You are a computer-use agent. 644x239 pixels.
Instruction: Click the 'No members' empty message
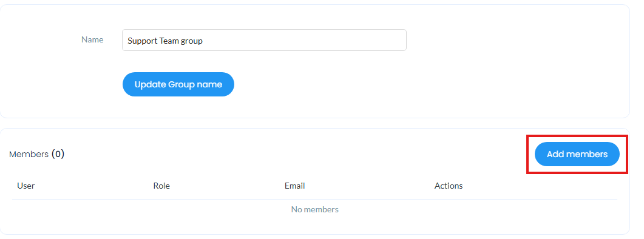[x=314, y=209]
